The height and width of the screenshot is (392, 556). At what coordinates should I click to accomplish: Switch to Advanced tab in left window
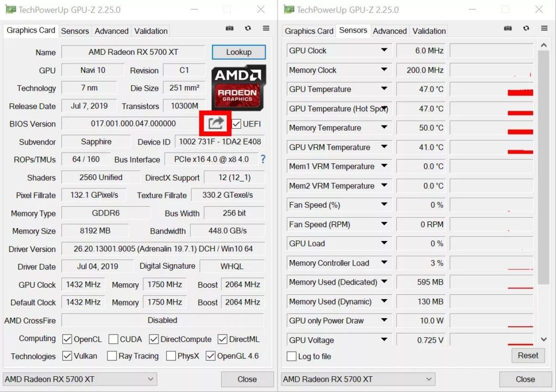(111, 31)
